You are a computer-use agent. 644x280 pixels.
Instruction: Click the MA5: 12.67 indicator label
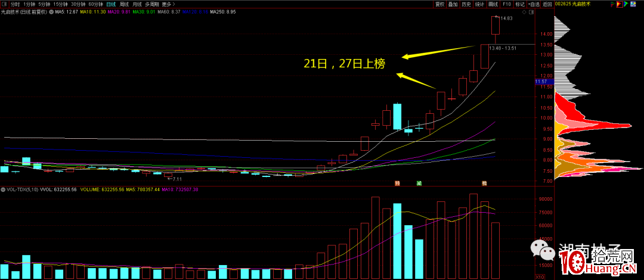pyautogui.click(x=66, y=12)
